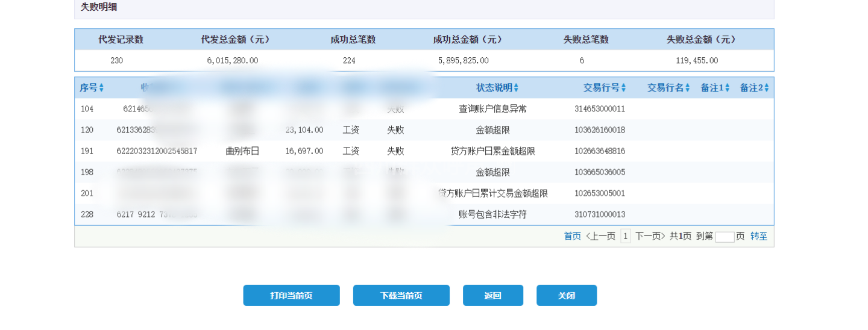
Task: Click the 关闭 button
Action: point(566,296)
